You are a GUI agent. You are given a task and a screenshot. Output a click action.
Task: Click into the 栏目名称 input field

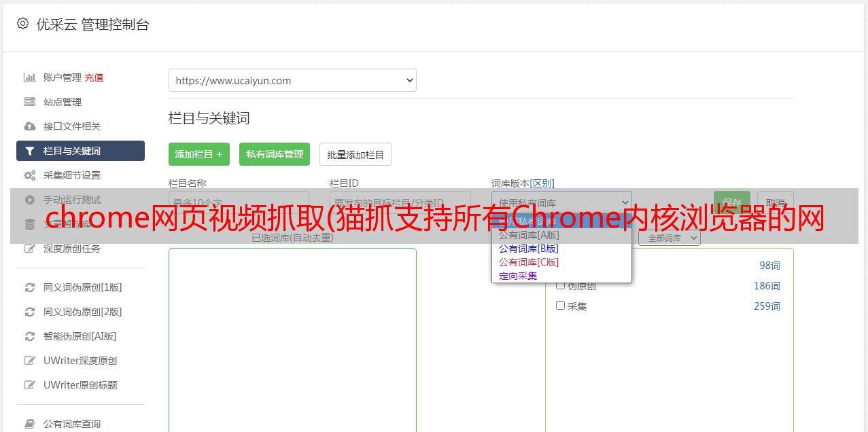point(239,202)
